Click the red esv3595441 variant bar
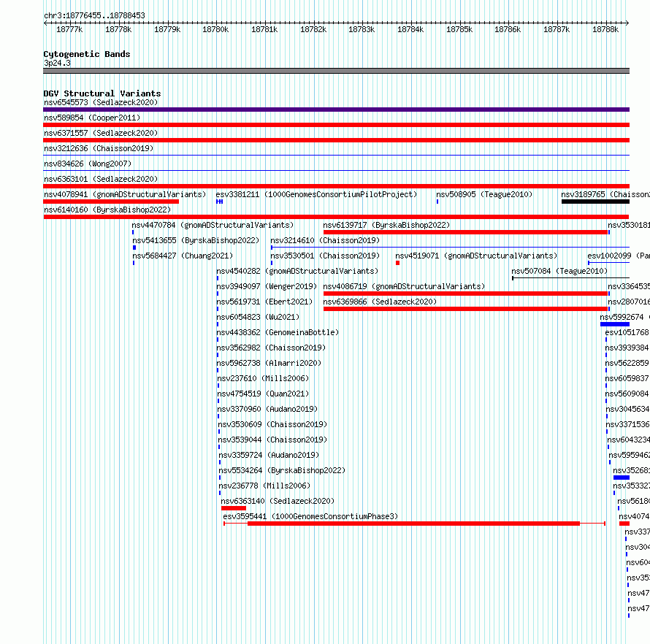This screenshot has height=644, width=650. click(x=413, y=524)
